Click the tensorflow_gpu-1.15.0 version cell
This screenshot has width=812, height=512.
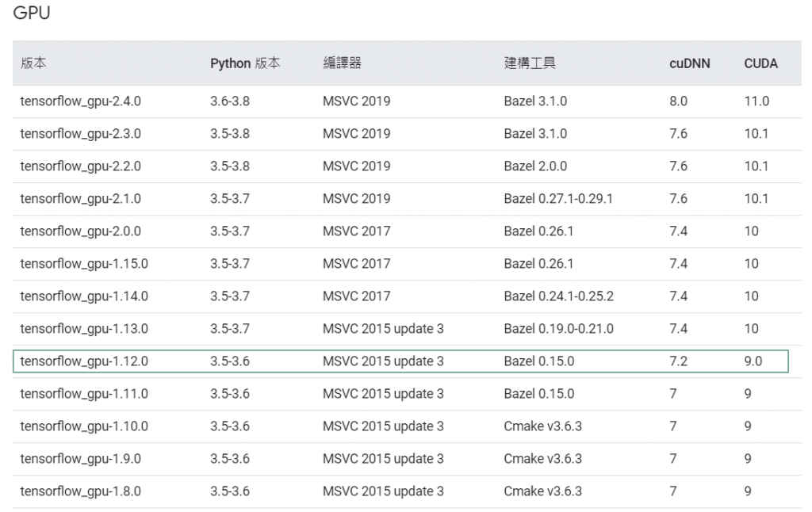click(x=84, y=264)
